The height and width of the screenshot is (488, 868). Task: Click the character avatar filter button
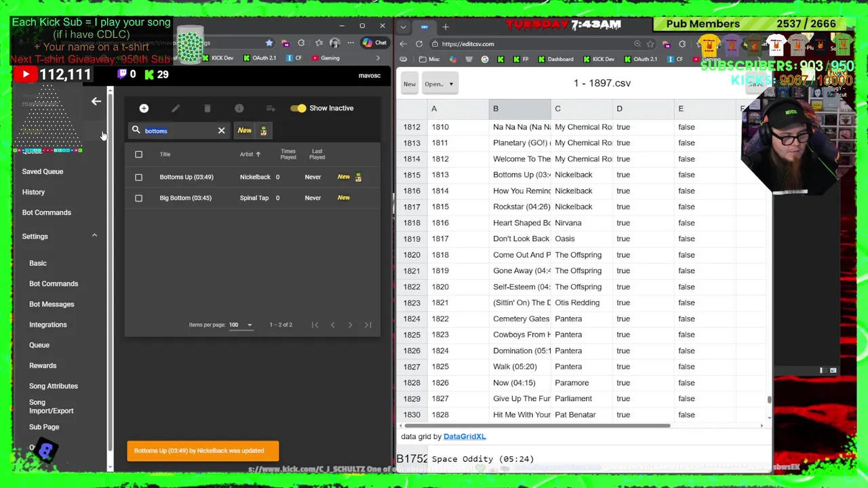point(263,131)
